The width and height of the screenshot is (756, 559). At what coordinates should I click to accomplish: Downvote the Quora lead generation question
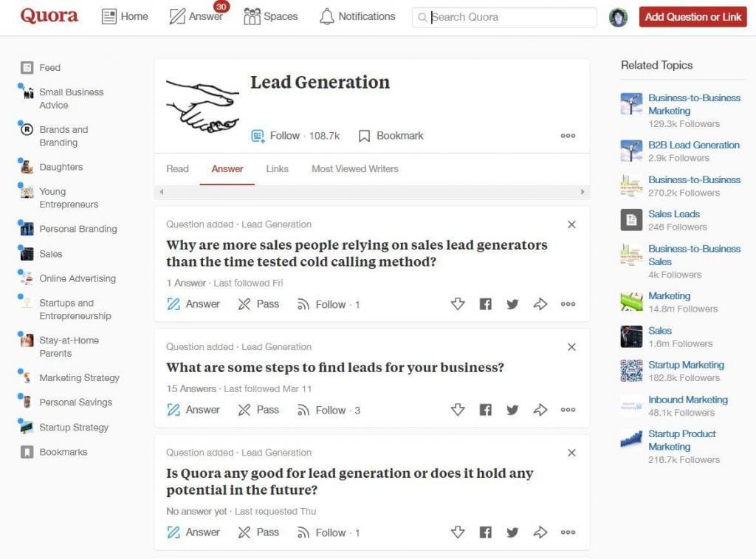[x=458, y=532]
